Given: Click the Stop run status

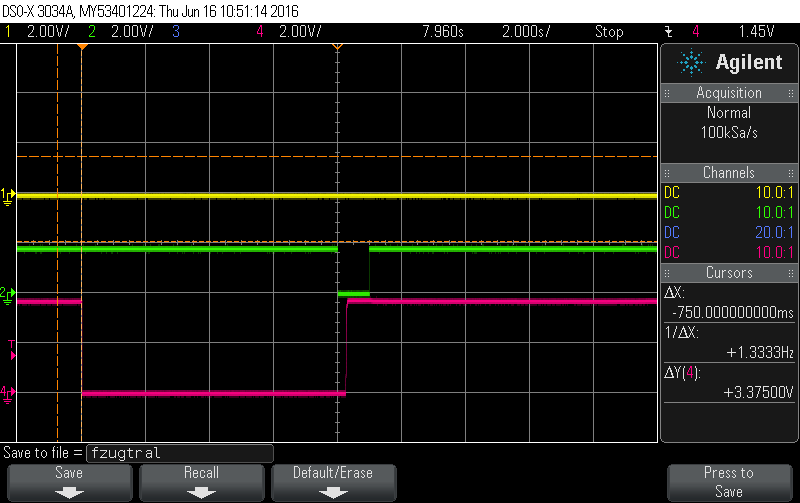Looking at the screenshot, I should point(609,32).
